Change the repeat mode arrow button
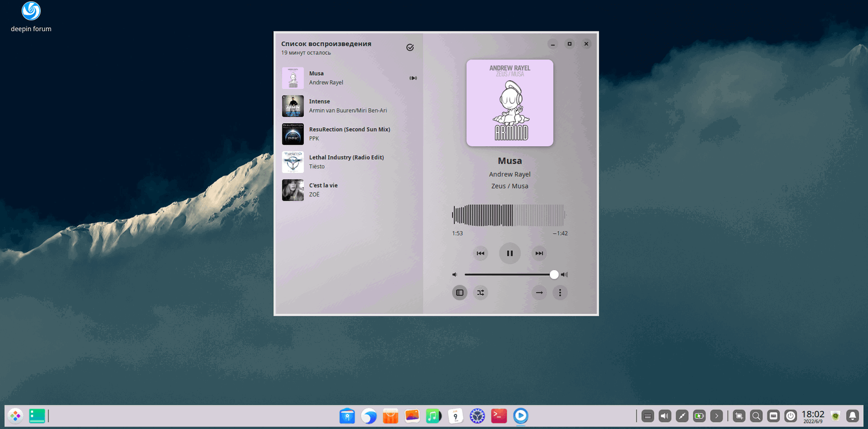Viewport: 868px width, 429px height. [x=539, y=293]
